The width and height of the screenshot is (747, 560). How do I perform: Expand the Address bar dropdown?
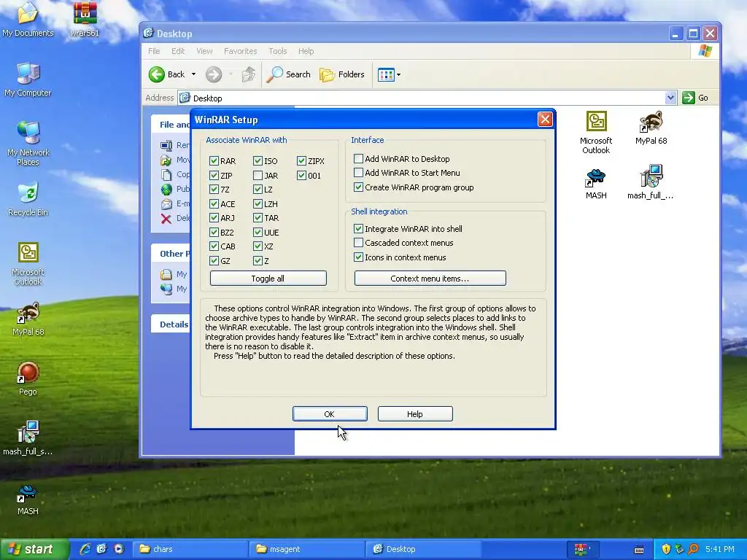point(670,98)
